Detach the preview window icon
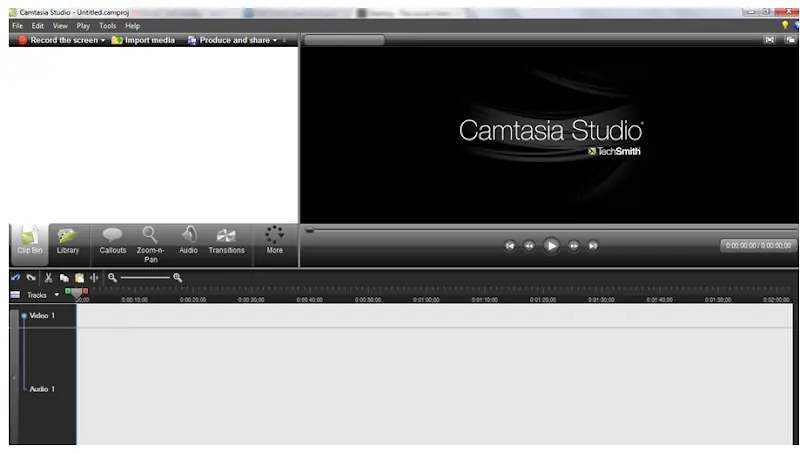This screenshot has height=453, width=800. point(790,40)
